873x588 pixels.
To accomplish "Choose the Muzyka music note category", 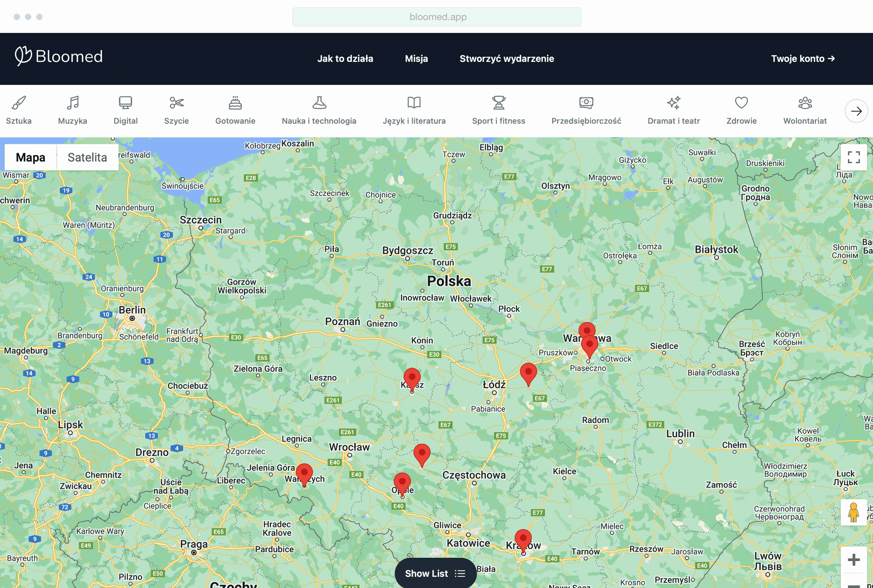I will click(x=73, y=103).
